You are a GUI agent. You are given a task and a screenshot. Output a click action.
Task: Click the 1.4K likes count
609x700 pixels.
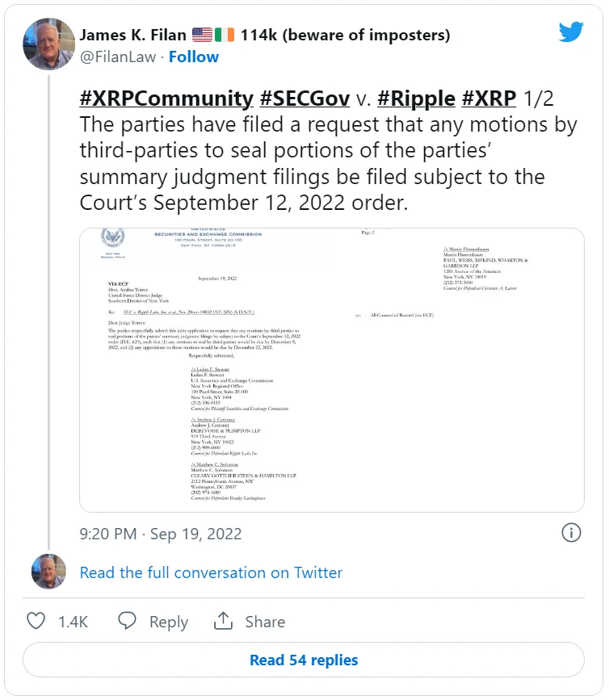point(73,622)
